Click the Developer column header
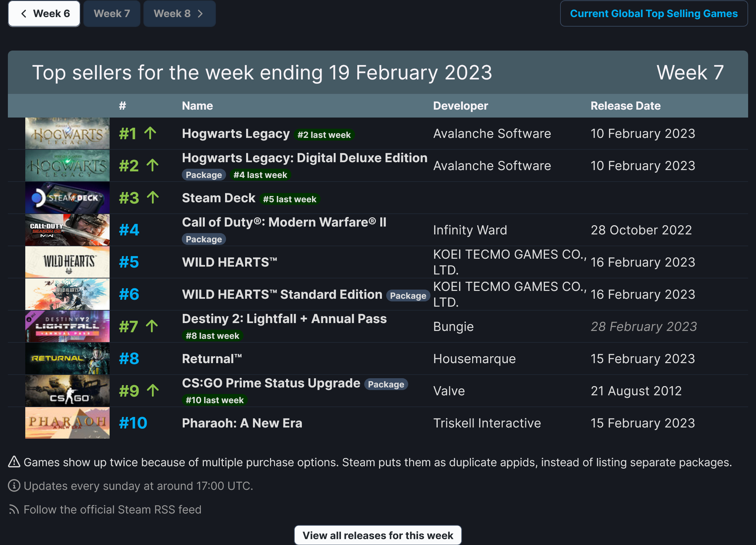Image resolution: width=756 pixels, height=545 pixels. pyautogui.click(x=460, y=106)
